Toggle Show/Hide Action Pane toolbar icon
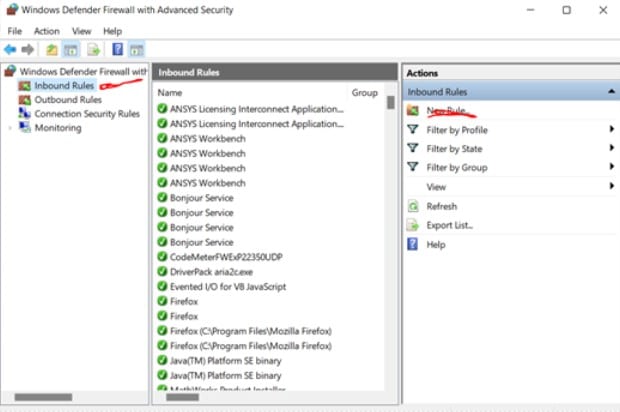Viewport: 620px width, 412px height. point(137,50)
